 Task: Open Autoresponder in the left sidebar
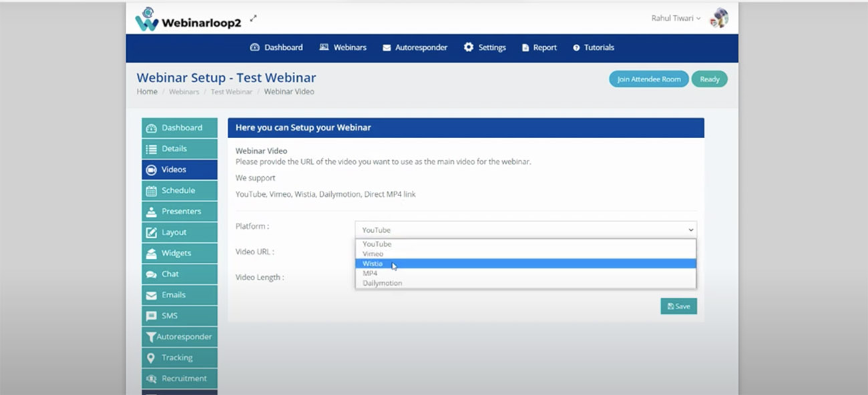[x=180, y=337]
